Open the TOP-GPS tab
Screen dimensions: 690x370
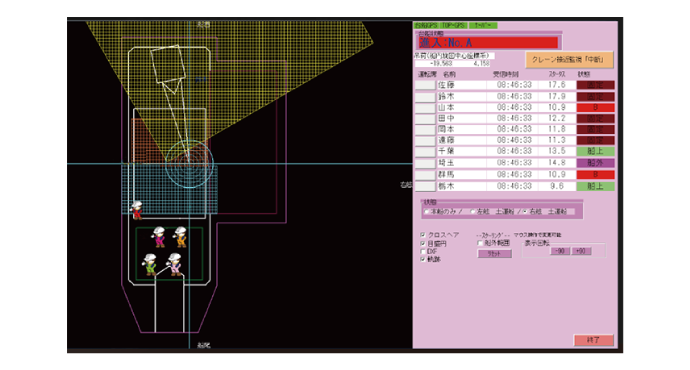tap(453, 26)
